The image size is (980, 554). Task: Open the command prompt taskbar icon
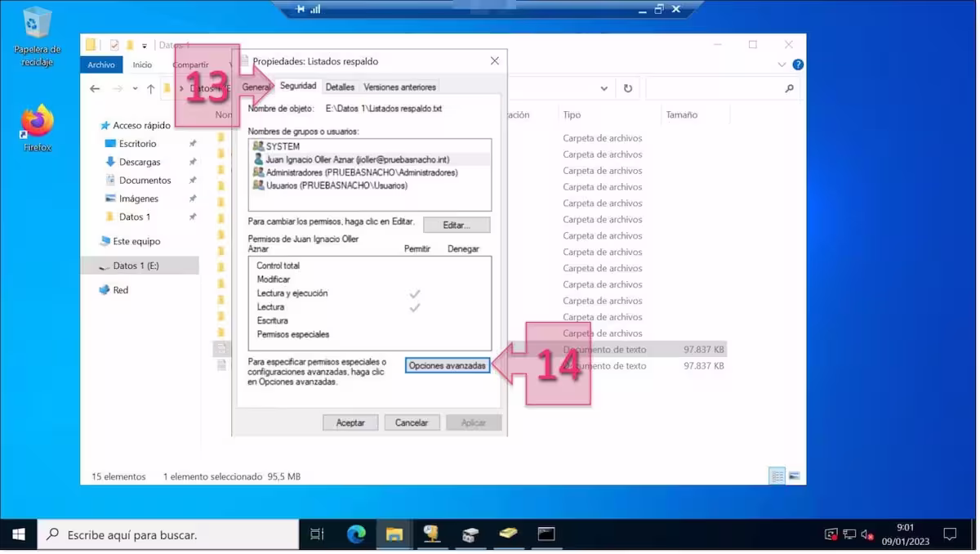point(546,534)
